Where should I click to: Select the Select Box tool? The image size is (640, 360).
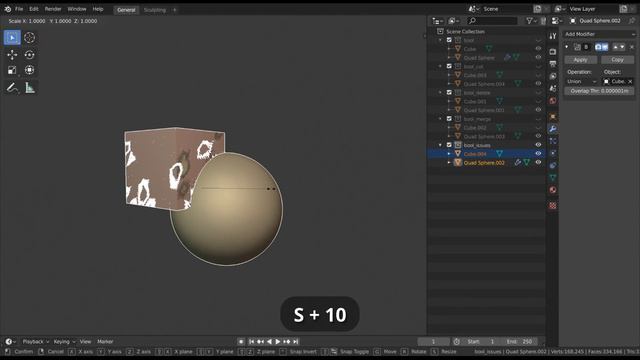point(12,38)
